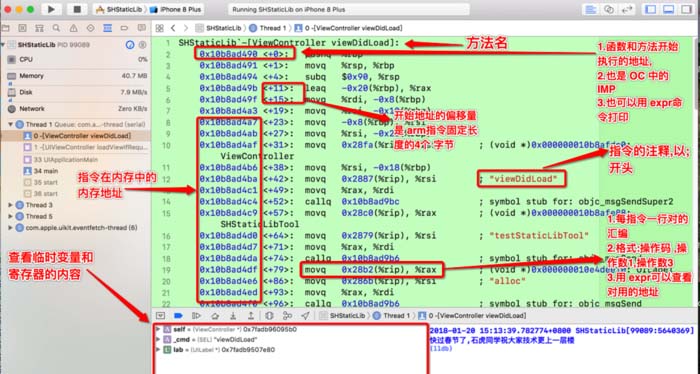700x374 pixels.
Task: Click Thread 1 in debug bar path
Action: [392, 316]
